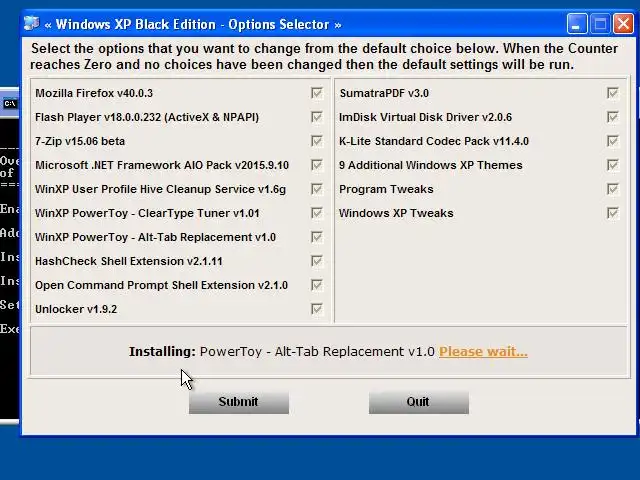Click the command prompt window C:\ icon
This screenshot has height=480, width=640.
pos(10,104)
